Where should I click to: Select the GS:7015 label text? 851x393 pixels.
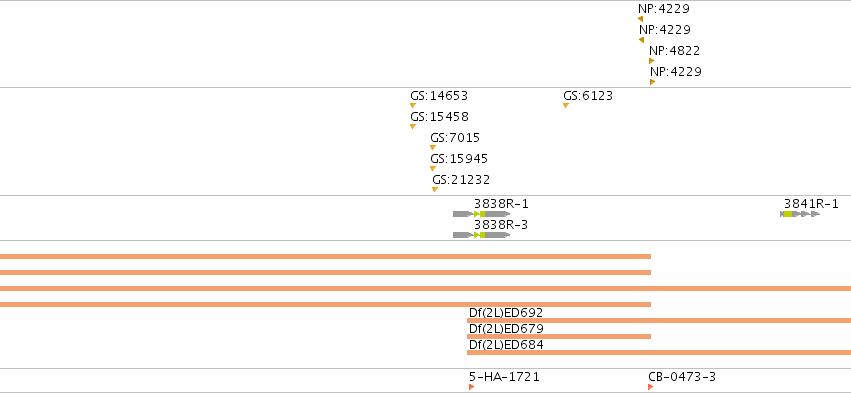click(455, 138)
